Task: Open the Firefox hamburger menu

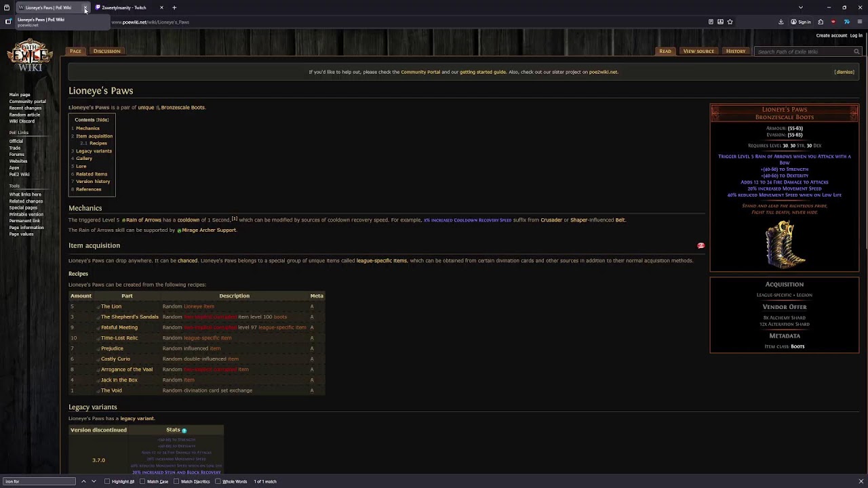Action: pos(860,22)
